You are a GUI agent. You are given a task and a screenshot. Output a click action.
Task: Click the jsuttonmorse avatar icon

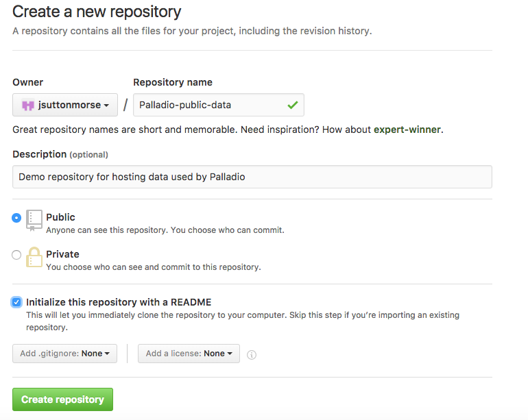tap(28, 106)
